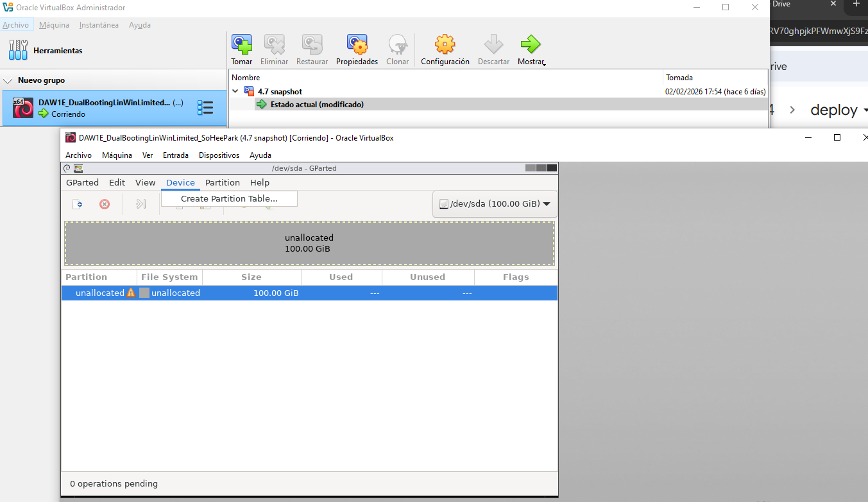Open the GParted menu

[x=82, y=183]
